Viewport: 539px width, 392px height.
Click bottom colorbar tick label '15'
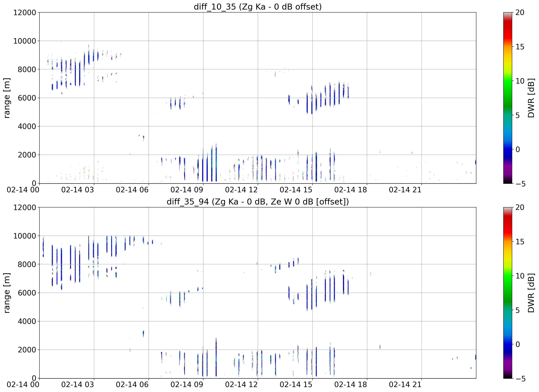(520, 242)
